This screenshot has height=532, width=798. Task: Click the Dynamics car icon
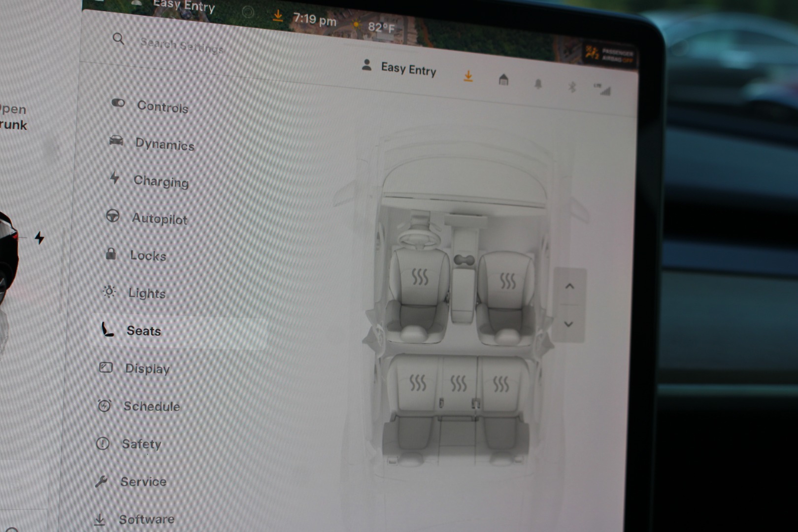116,140
